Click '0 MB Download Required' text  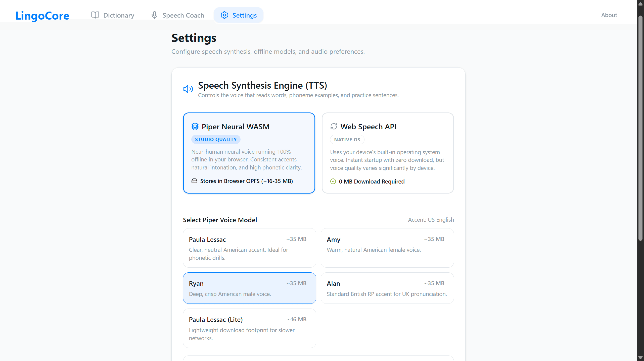(x=372, y=182)
